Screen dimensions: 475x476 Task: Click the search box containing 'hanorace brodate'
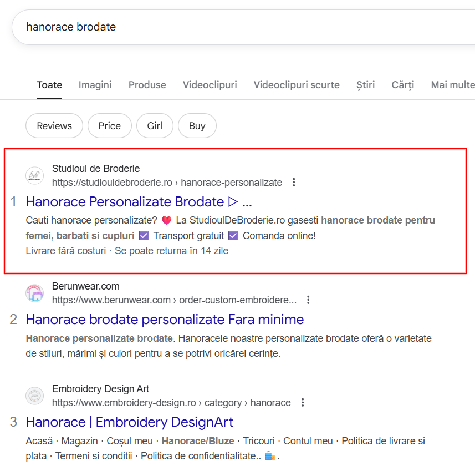(243, 27)
